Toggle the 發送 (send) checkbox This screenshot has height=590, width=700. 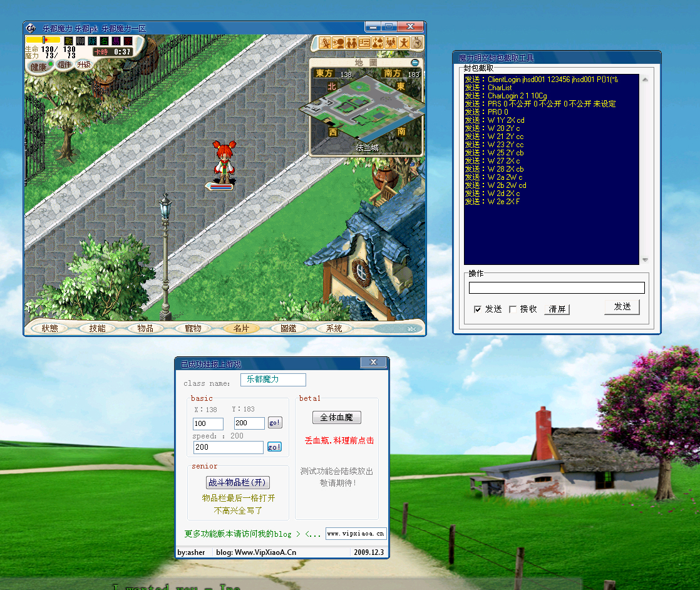coord(478,309)
